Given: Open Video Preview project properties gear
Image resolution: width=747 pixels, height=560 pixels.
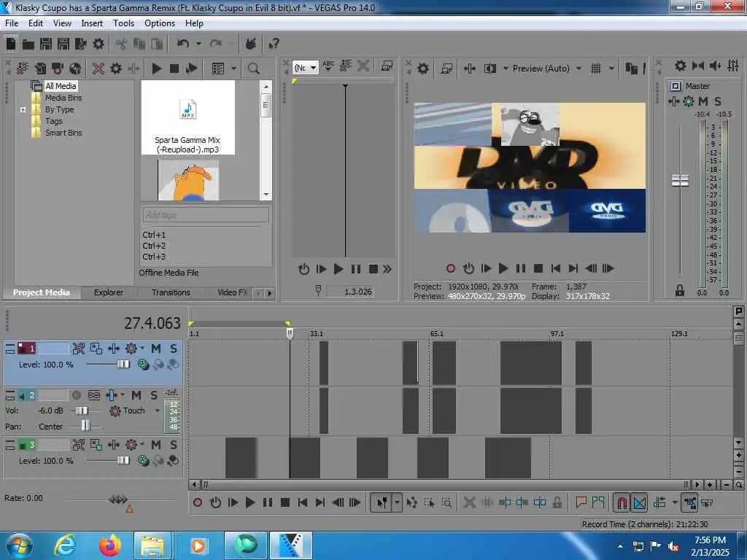Looking at the screenshot, I should (x=422, y=69).
